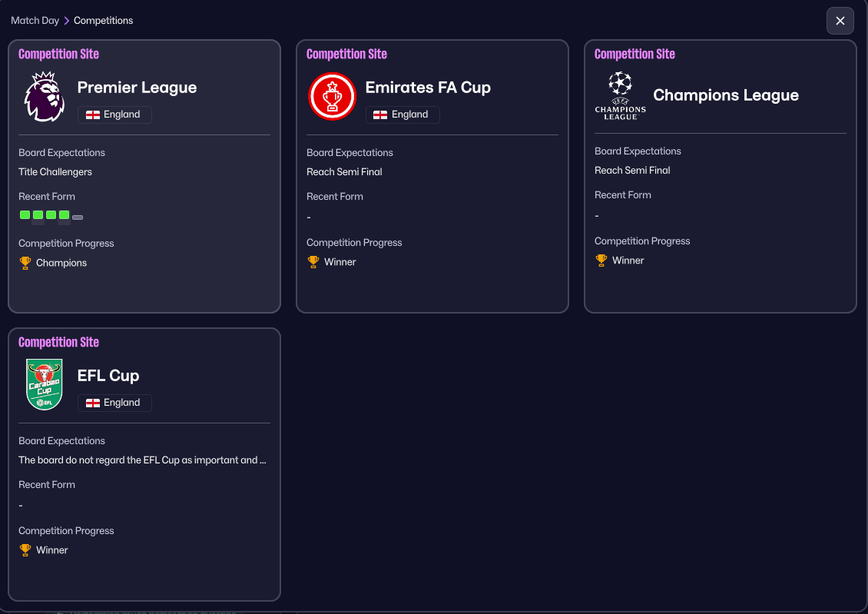Click the Emirates FA Cup logo
Image resolution: width=868 pixels, height=614 pixels.
click(332, 96)
